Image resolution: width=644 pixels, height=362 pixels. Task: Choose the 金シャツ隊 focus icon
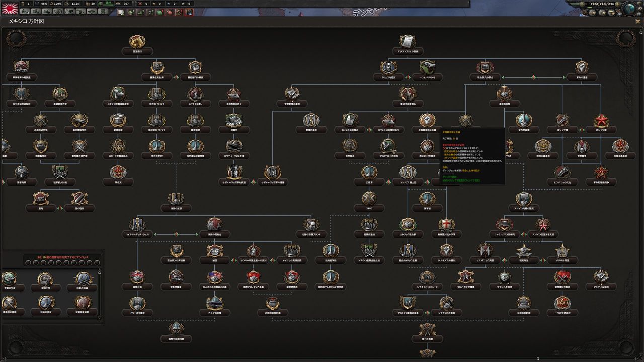click(562, 120)
